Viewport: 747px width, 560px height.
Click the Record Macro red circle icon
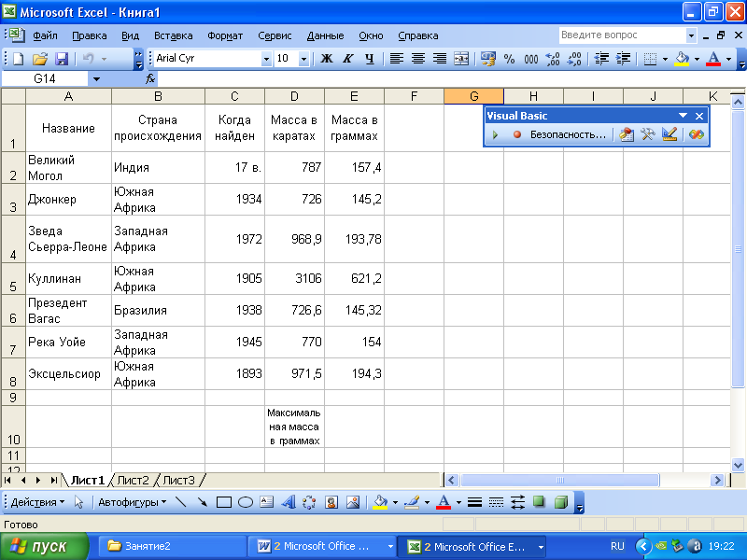[516, 135]
